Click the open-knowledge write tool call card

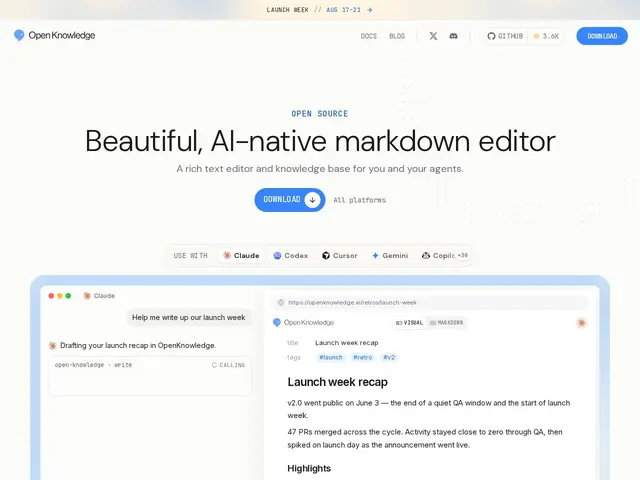point(150,376)
